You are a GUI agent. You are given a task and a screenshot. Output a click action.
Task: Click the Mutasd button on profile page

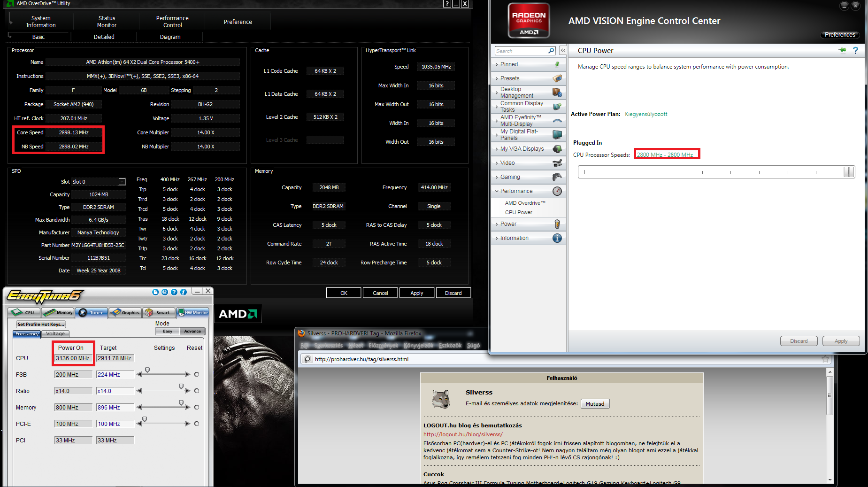(595, 404)
